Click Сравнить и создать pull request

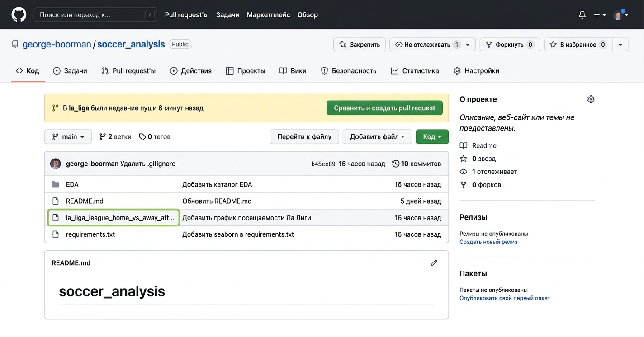(384, 108)
